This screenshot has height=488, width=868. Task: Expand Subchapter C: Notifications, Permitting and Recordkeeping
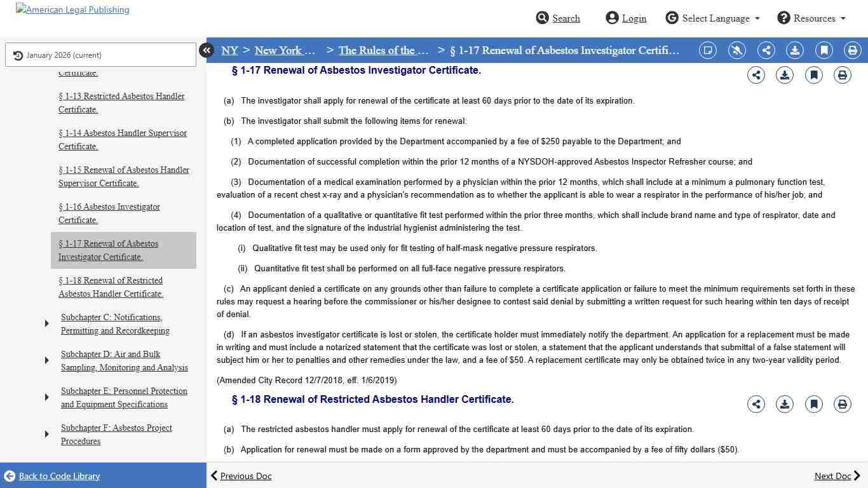coord(46,323)
